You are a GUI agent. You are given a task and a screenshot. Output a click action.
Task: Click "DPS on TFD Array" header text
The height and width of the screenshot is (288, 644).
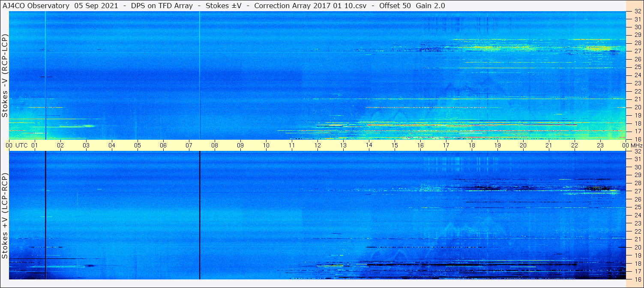[161, 6]
